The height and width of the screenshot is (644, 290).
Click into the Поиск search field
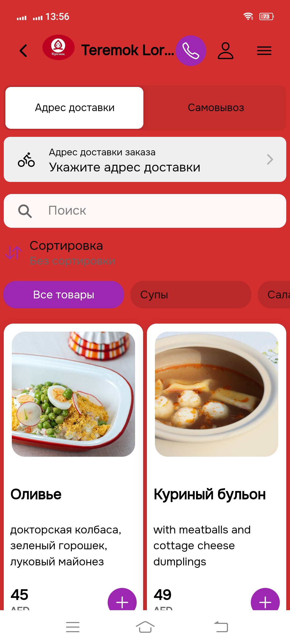pyautogui.click(x=145, y=211)
